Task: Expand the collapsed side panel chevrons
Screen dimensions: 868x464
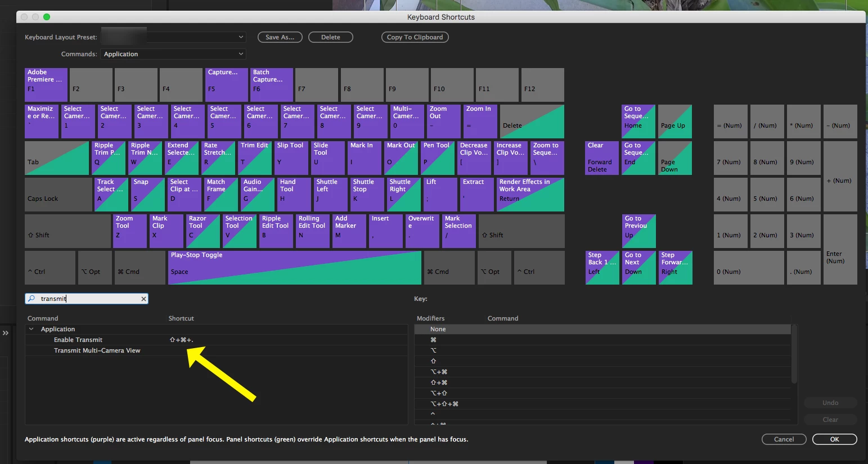Action: (6, 333)
